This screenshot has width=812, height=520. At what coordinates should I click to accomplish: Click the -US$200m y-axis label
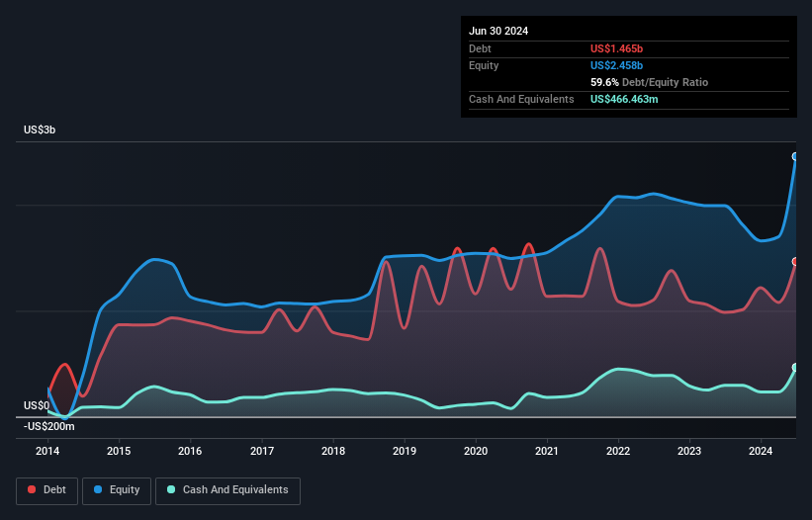tap(50, 426)
